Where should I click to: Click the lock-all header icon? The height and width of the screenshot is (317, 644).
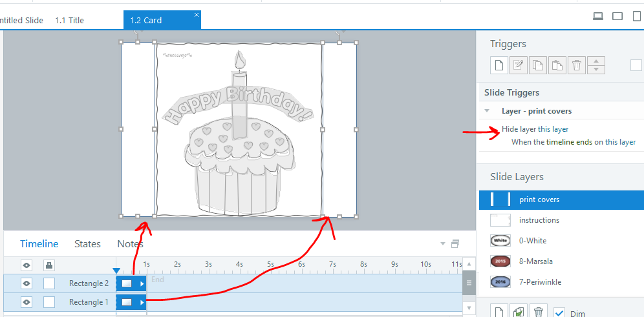click(x=49, y=265)
